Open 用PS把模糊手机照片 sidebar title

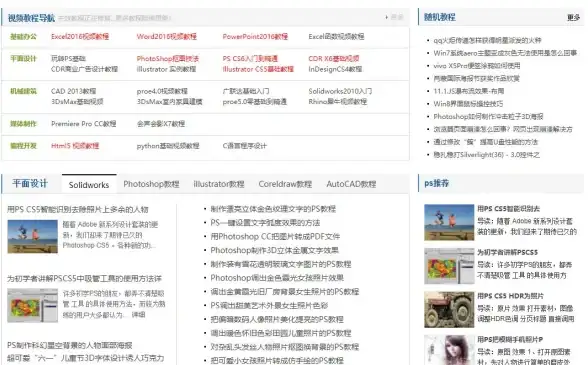(x=510, y=339)
